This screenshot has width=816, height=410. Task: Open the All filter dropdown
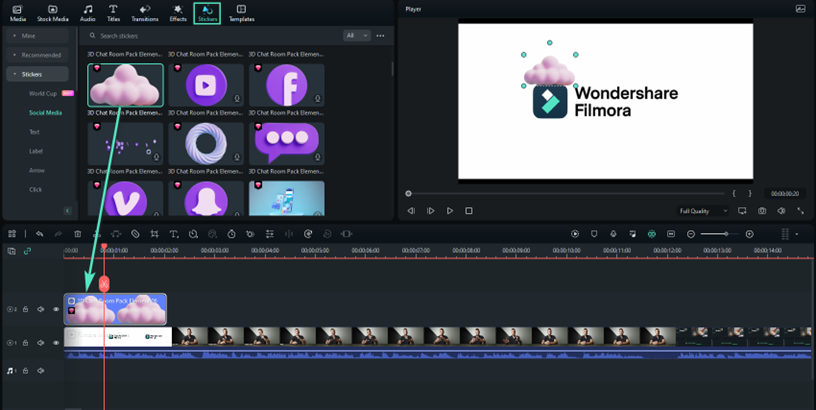tap(356, 35)
